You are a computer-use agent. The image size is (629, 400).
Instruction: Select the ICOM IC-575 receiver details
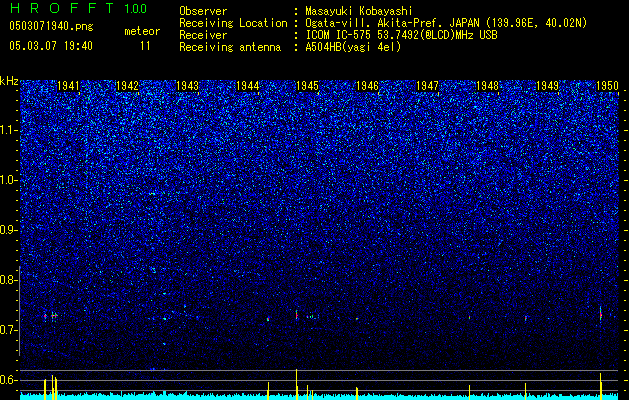(x=401, y=35)
